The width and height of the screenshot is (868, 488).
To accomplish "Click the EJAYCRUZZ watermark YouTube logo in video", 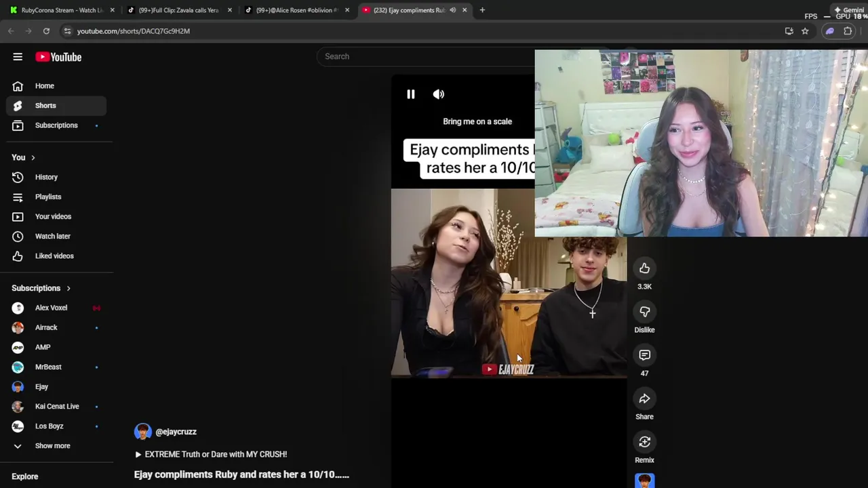I will pyautogui.click(x=489, y=369).
